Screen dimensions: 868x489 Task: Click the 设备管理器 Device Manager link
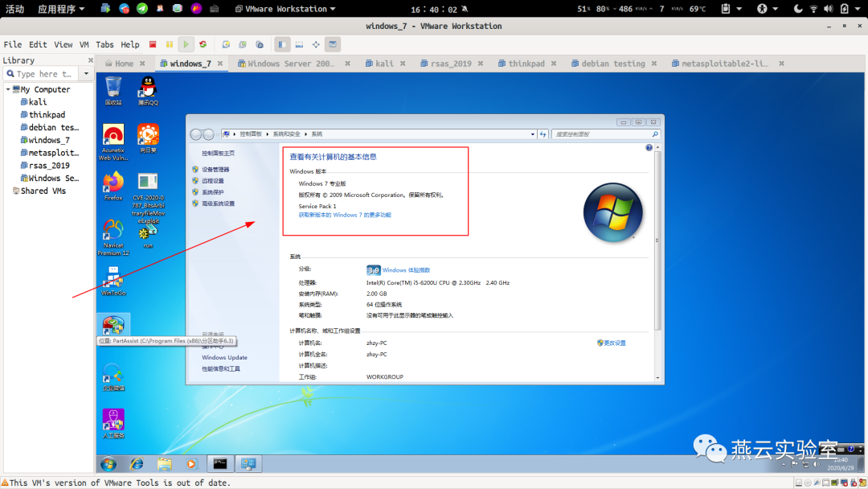[x=215, y=170]
